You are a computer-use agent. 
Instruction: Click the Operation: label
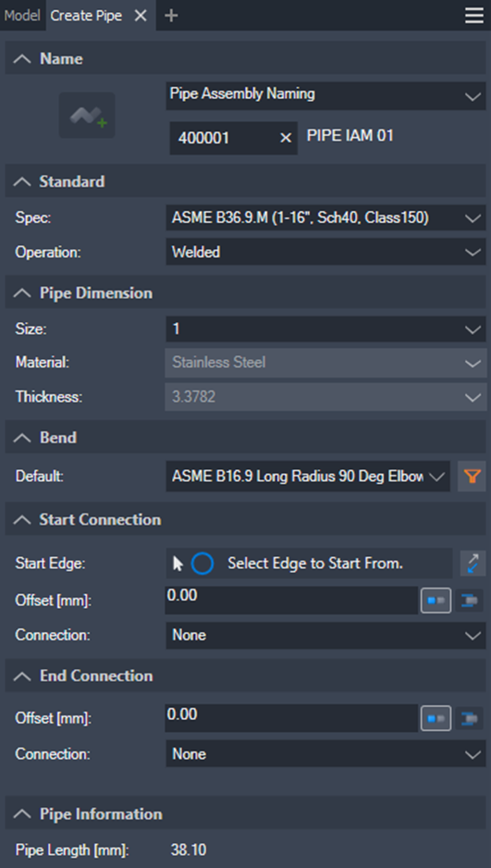[x=48, y=253]
